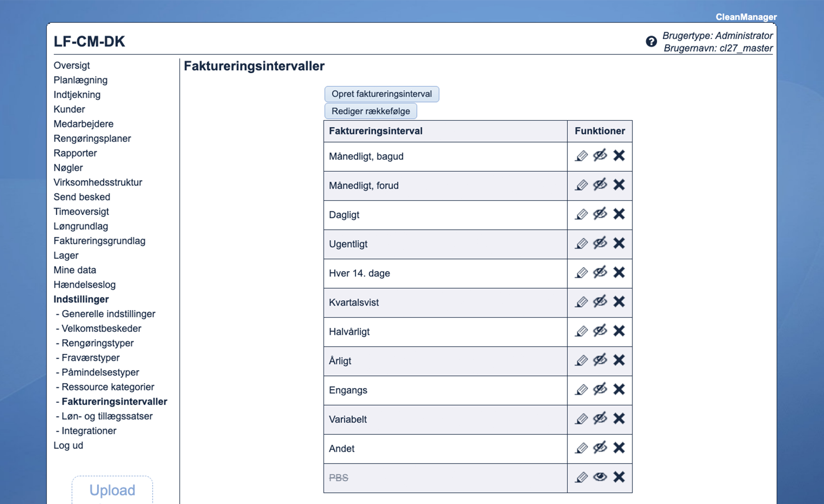Hide the Månedligt, forud interval

pos(600,185)
